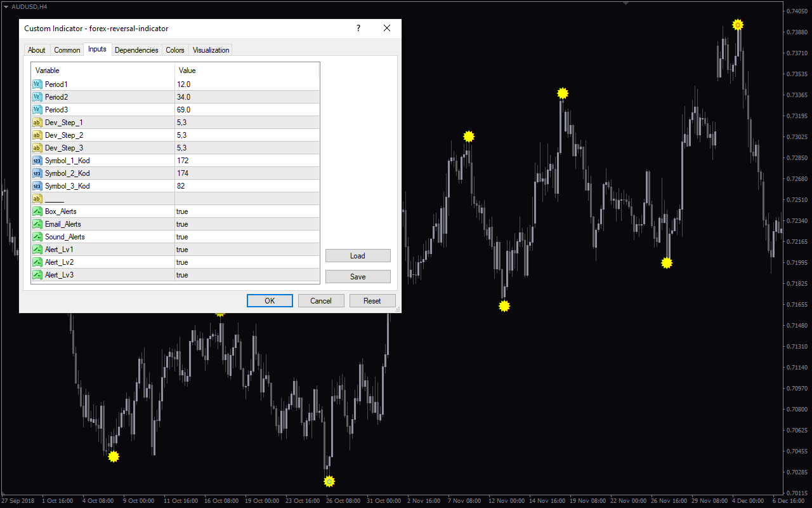Viewport: 812px width, 508px height.
Task: Reset inputs with the Reset button
Action: pos(372,301)
